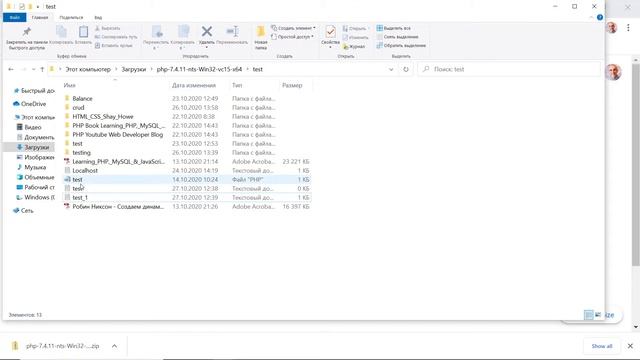
Task: Click Show all in the downloads bar
Action: 602,346
